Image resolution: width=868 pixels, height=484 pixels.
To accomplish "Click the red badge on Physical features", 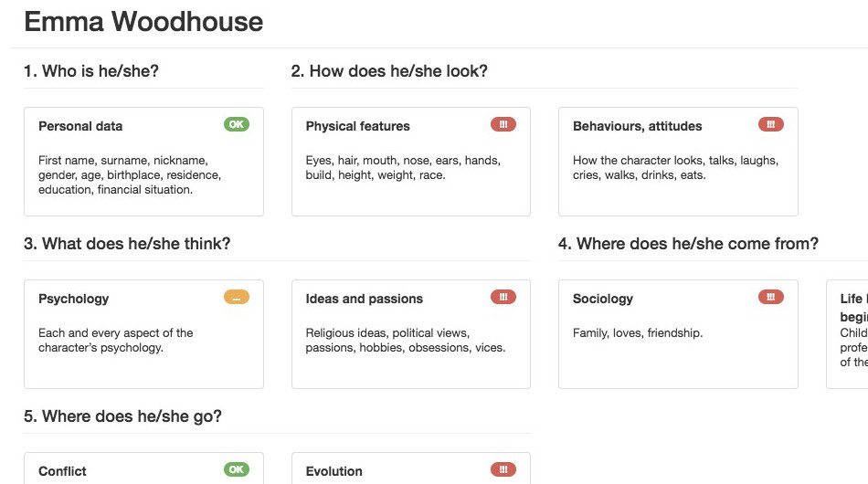I will tap(503, 124).
